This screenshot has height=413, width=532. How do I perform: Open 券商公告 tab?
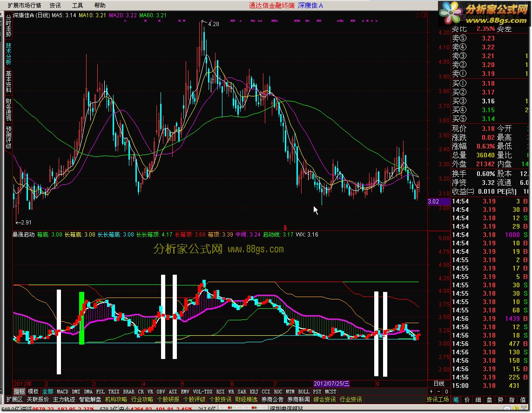coord(272,400)
